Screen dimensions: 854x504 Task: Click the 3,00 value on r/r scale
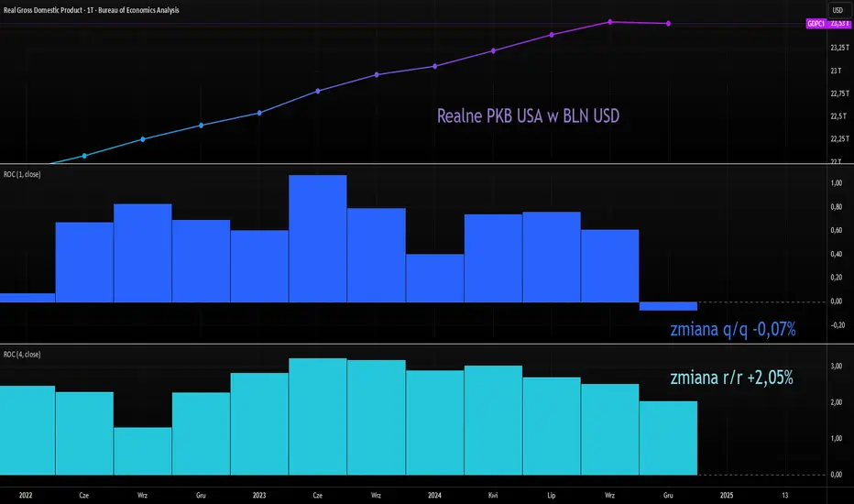(x=836, y=367)
